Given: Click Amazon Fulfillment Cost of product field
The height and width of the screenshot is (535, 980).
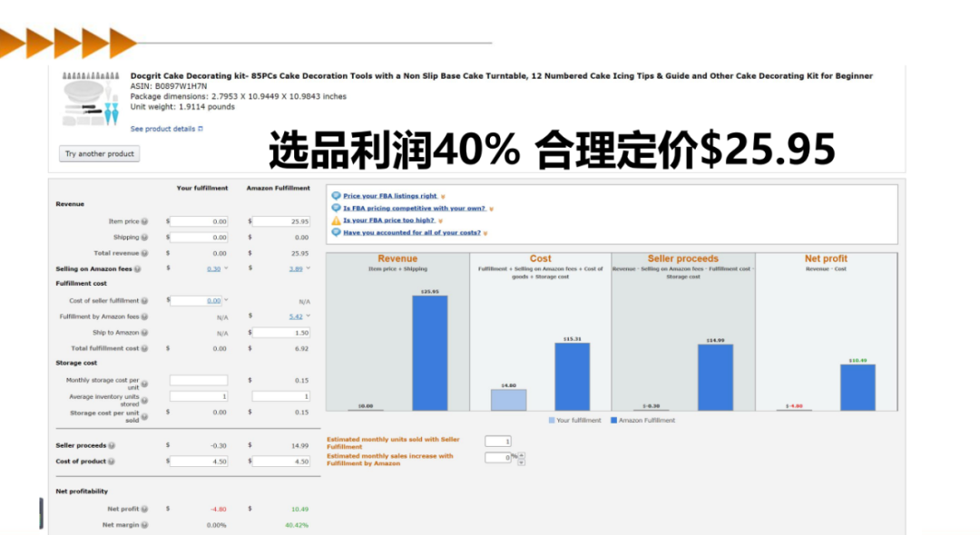Looking at the screenshot, I should [281, 462].
